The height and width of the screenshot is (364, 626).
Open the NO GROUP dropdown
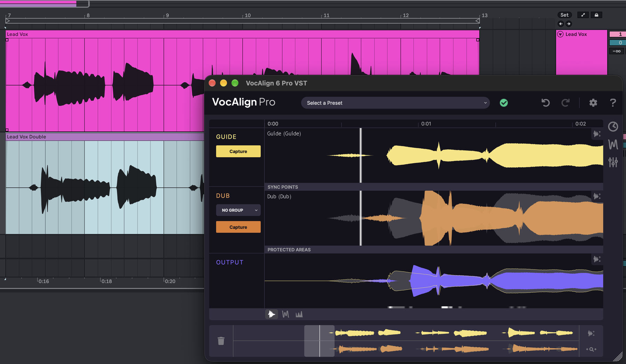click(x=238, y=210)
